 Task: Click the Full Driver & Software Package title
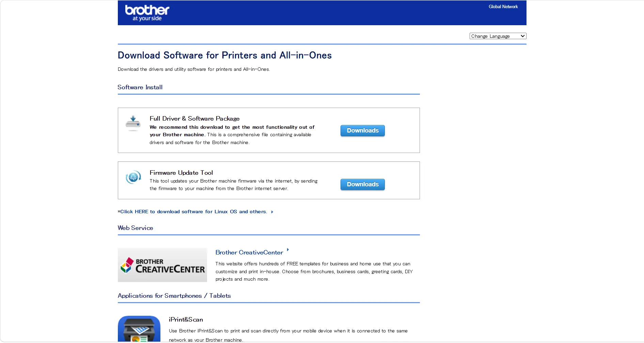point(194,119)
